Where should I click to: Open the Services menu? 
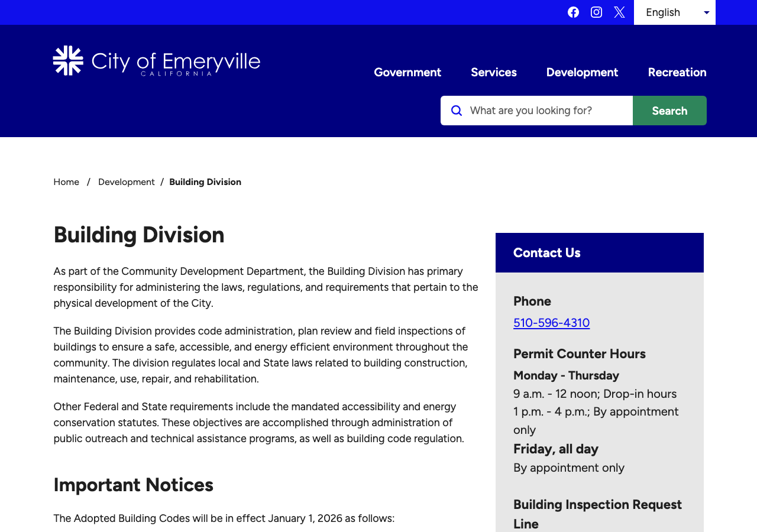coord(494,72)
